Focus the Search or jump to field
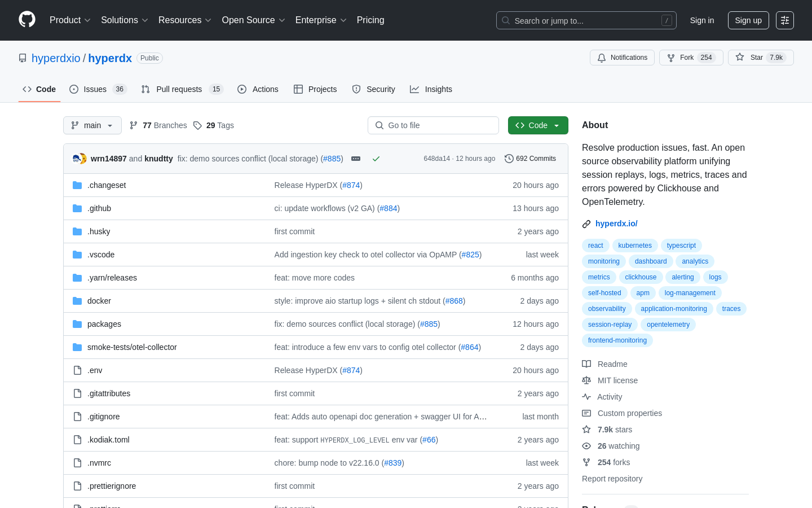 coord(586,20)
